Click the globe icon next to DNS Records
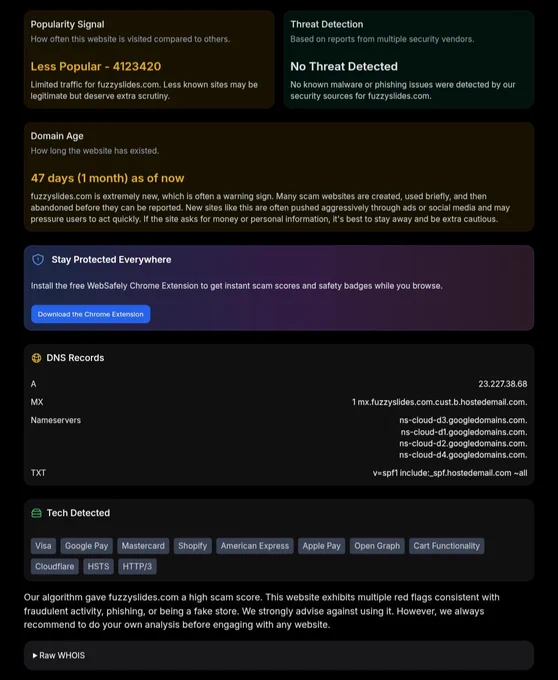This screenshot has height=680, width=558. [x=36, y=358]
